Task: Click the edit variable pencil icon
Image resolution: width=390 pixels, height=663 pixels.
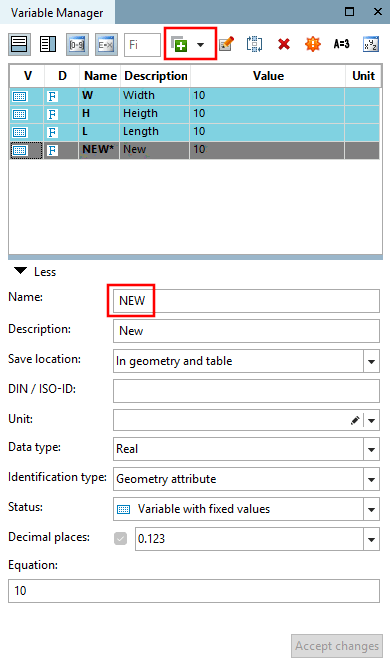Action: (226, 44)
